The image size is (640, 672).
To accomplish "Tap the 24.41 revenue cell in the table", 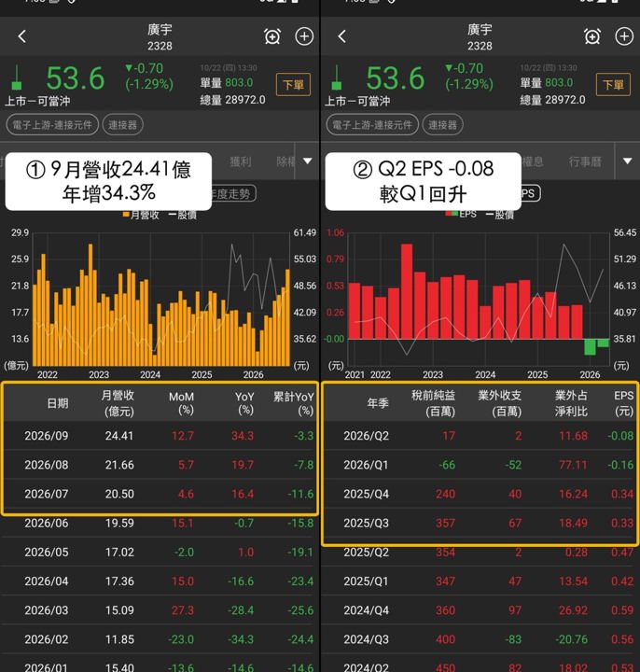I will pos(119,436).
